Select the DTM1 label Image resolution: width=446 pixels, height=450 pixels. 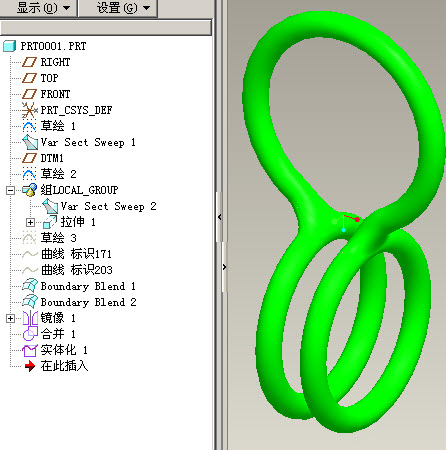52,158
